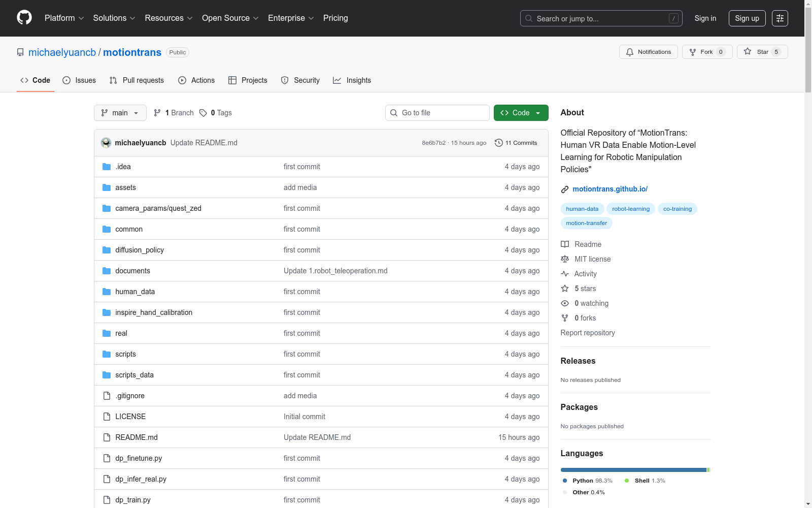Click the watching eye icon
This screenshot has height=508, width=812.
pos(565,303)
